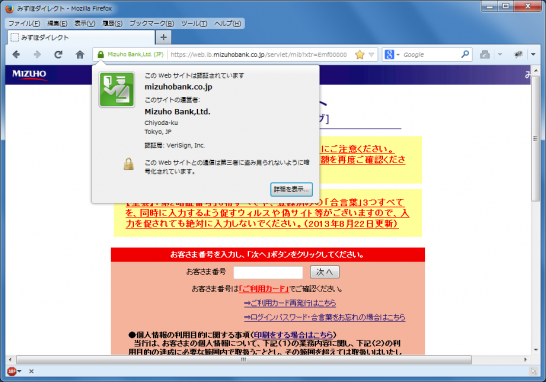
Task: Click the URL text in the address bar
Action: tap(258, 55)
